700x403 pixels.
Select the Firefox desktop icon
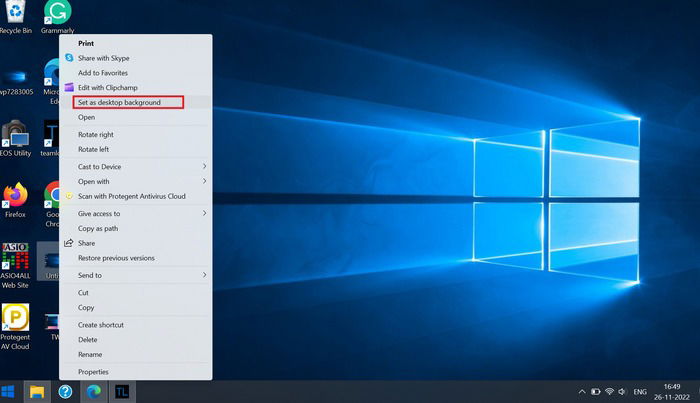tap(15, 200)
